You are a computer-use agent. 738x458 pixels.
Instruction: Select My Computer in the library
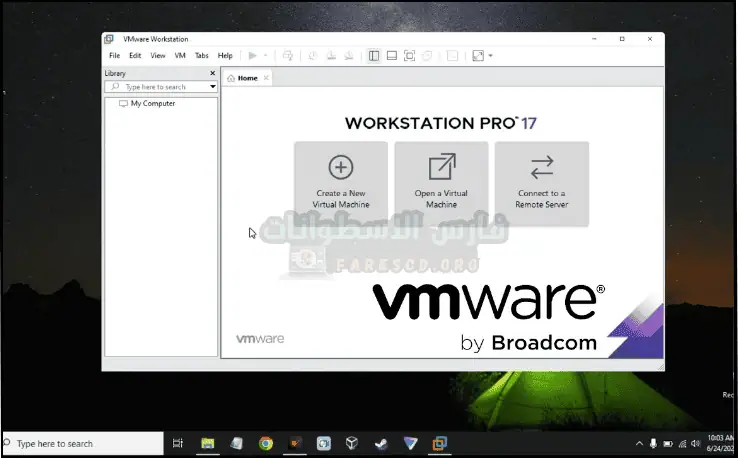(x=152, y=103)
